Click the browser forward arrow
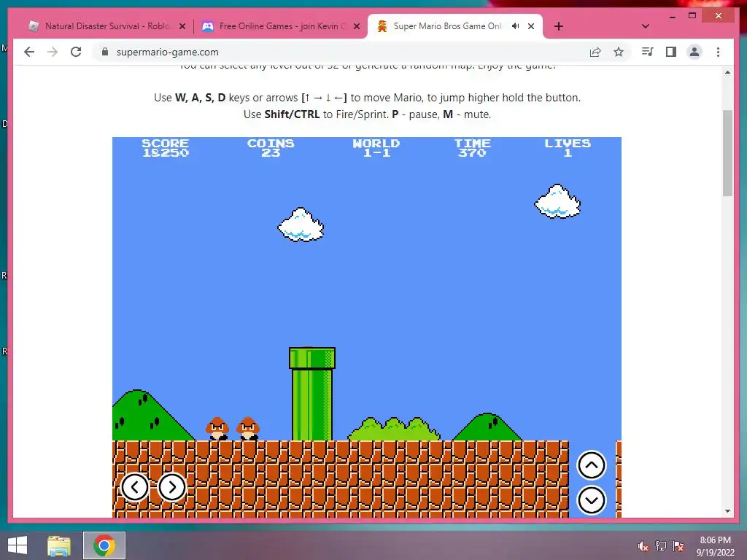Screen dimensions: 747x560 [x=53, y=52]
